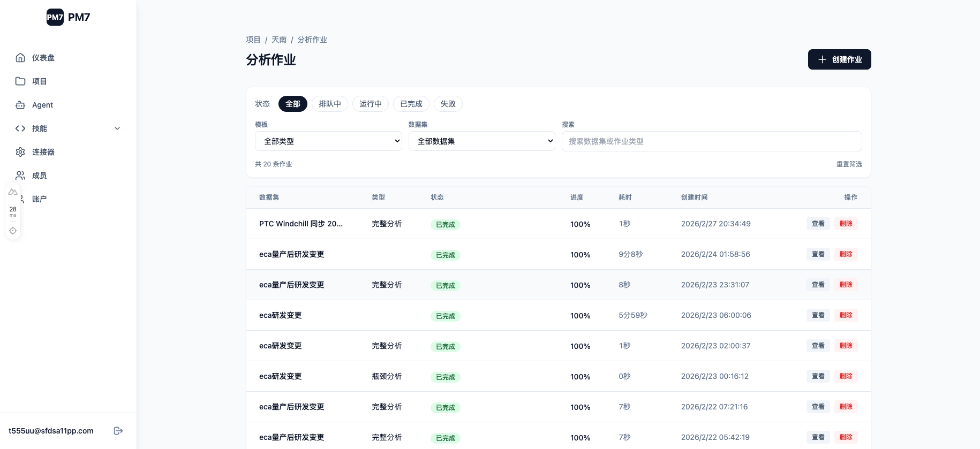Delete the job created 2026/2/22 05:42:19
The image size is (980, 449).
846,437
